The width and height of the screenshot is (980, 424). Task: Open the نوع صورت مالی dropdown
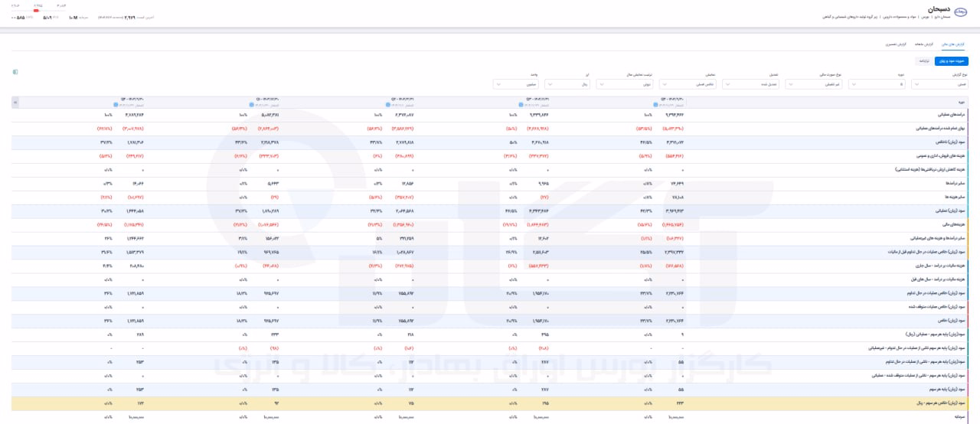(814, 84)
